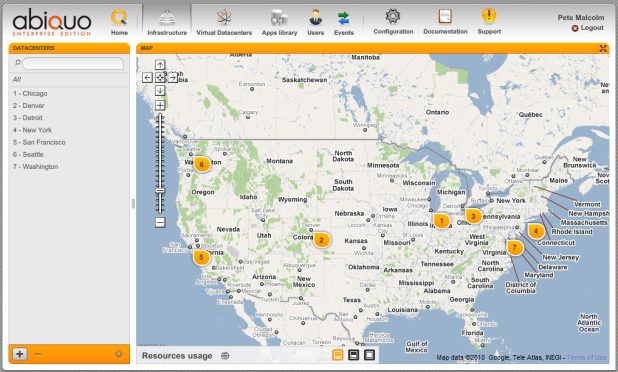Expand the map to full screen
Image resolution: width=618 pixels, height=372 pixels.
click(603, 48)
